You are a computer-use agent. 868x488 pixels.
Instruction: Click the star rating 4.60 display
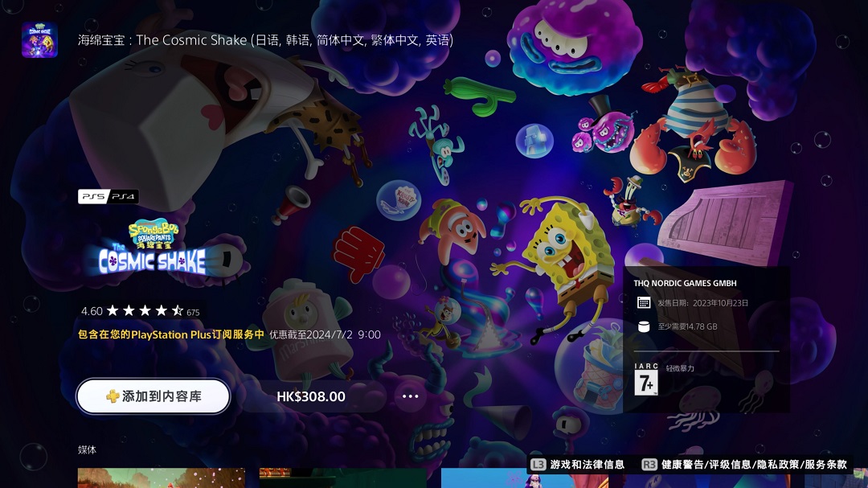tap(140, 311)
